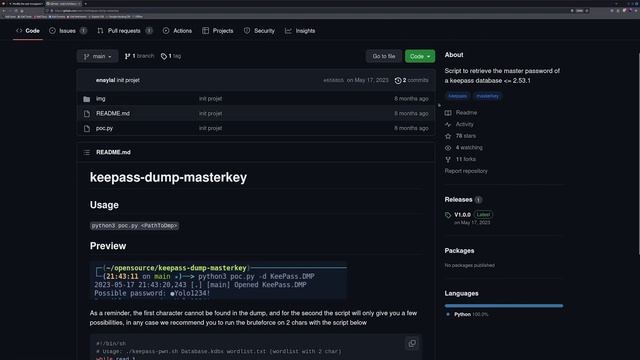640x360 pixels.
Task: Click the history clock icon beside commits
Action: (398, 80)
